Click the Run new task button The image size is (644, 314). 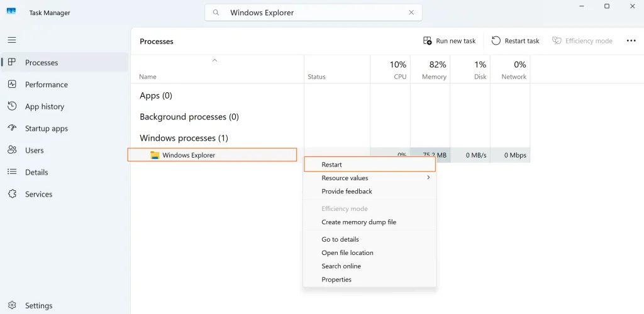click(449, 41)
